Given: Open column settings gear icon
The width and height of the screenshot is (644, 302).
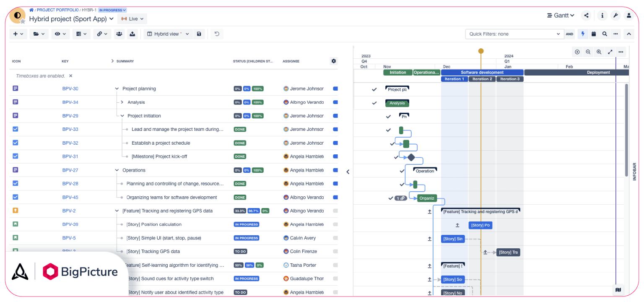Looking at the screenshot, I should point(334,61).
